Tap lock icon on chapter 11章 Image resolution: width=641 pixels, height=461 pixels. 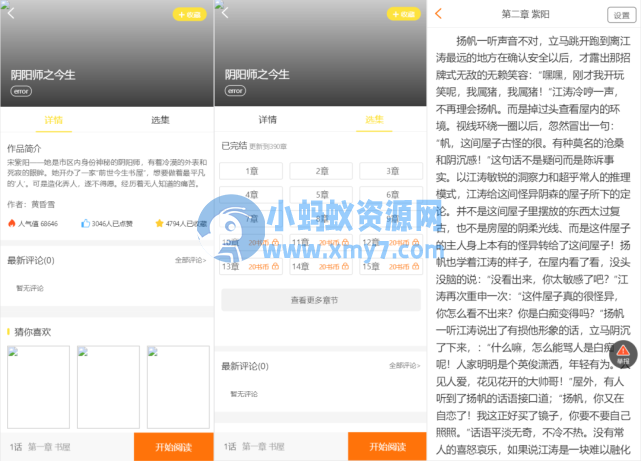coord(345,242)
